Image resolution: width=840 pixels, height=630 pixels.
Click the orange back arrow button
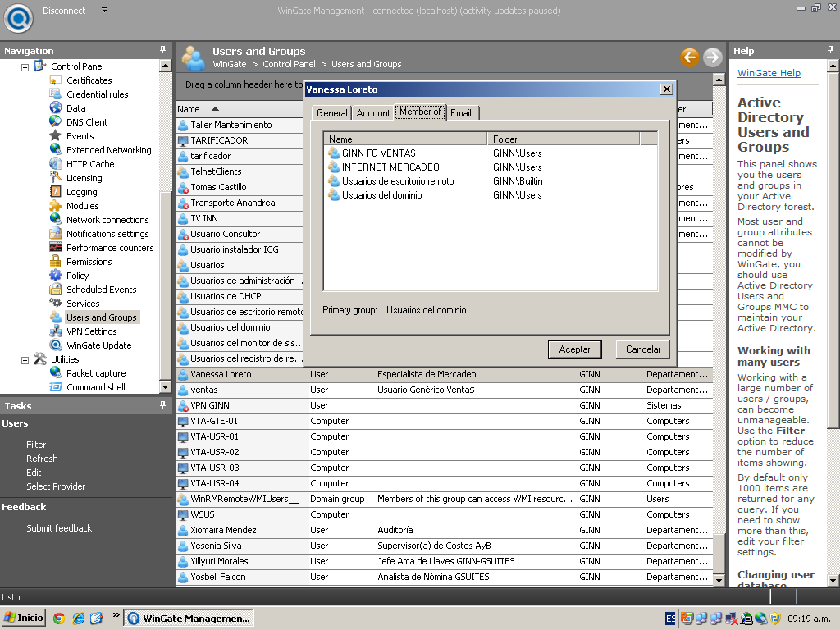(x=690, y=57)
